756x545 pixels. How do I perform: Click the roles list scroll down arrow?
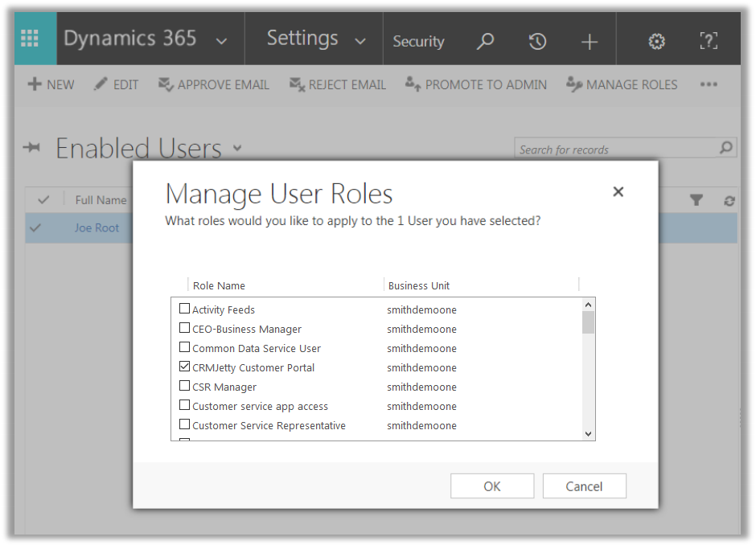coord(588,434)
